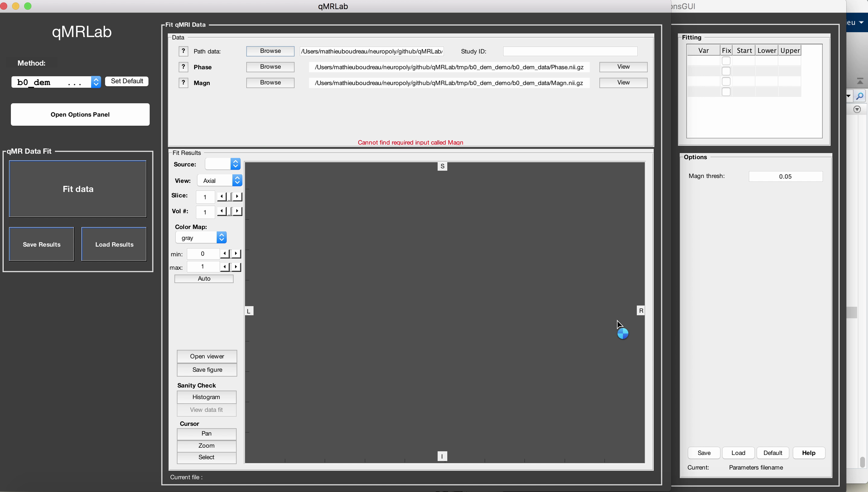This screenshot has height=492, width=868.
Task: Click the min value increase arrow
Action: pyautogui.click(x=236, y=254)
